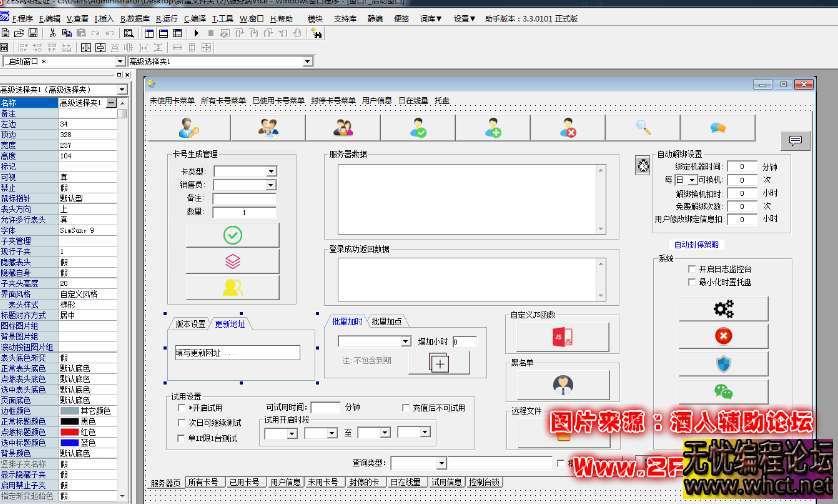The width and height of the screenshot is (838, 504).
Task: Expand the 销售员 combo box
Action: (270, 185)
